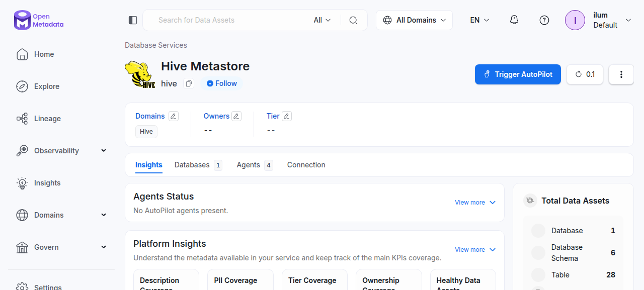
Task: Click the Home sidebar icon
Action: coord(22,54)
